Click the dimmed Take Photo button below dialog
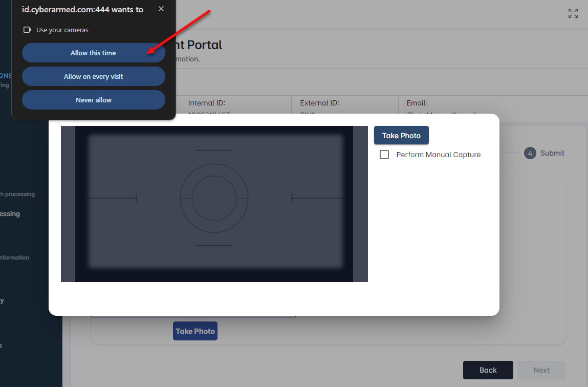Screen dimensions: 588x387 tap(195, 331)
